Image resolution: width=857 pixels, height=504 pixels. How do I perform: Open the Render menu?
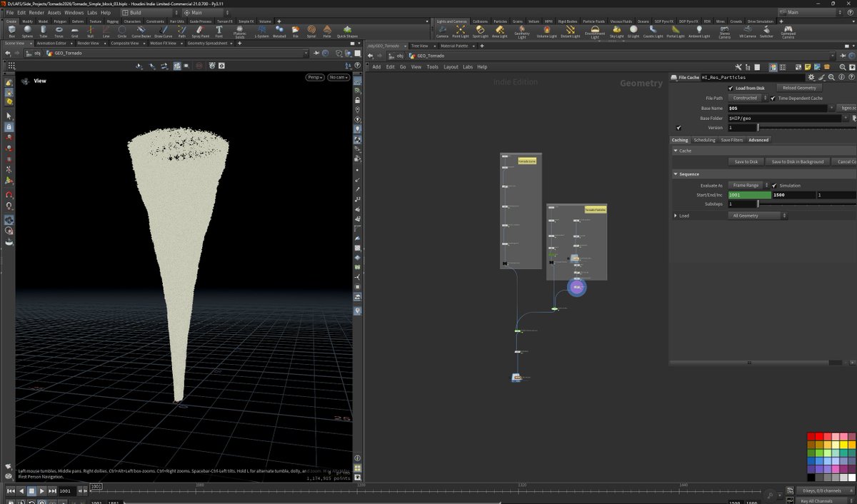[36, 12]
